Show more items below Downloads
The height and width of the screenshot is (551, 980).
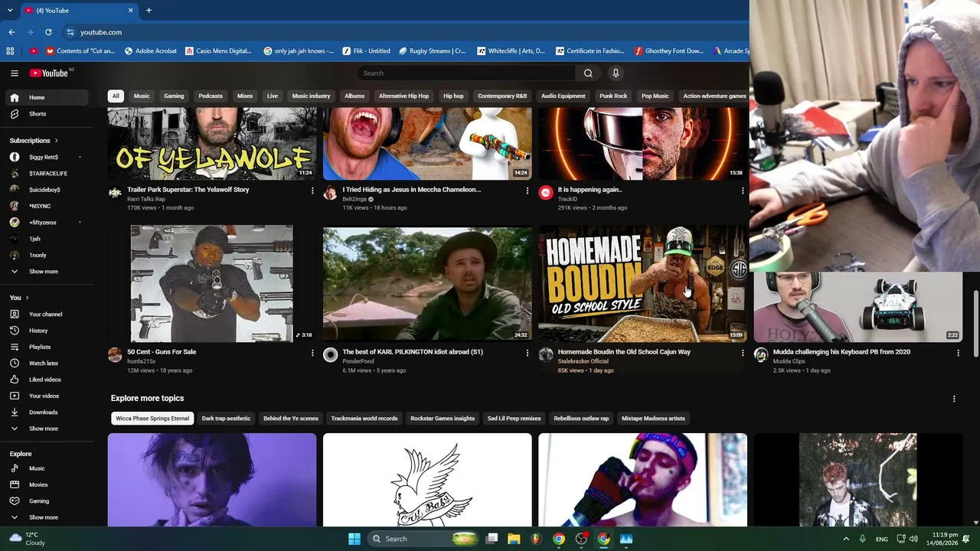pyautogui.click(x=44, y=429)
